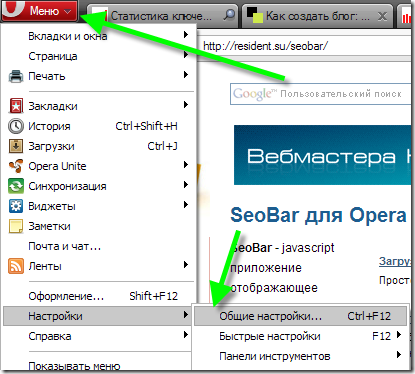Expand the Синхронизация submenu arrow
Image resolution: width=415 pixels, height=374 pixels.
pyautogui.click(x=186, y=185)
